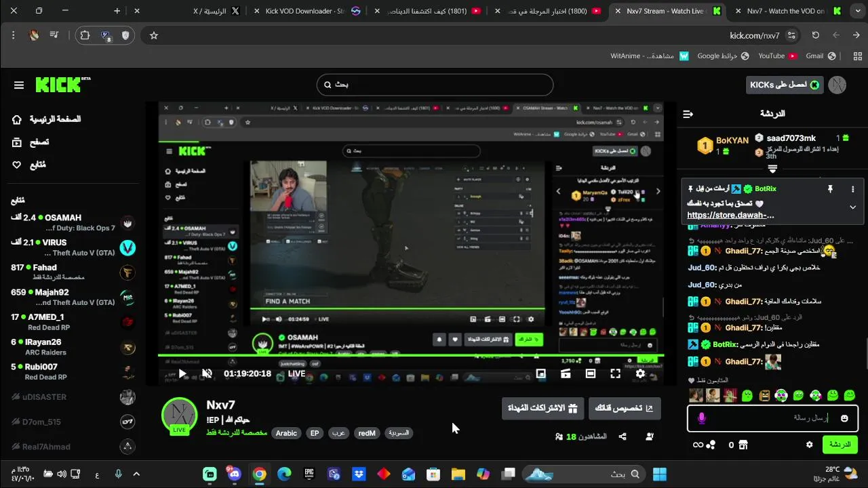The width and height of the screenshot is (868, 488).
Task: Open the browse sidebar icon
Action: click(x=17, y=142)
